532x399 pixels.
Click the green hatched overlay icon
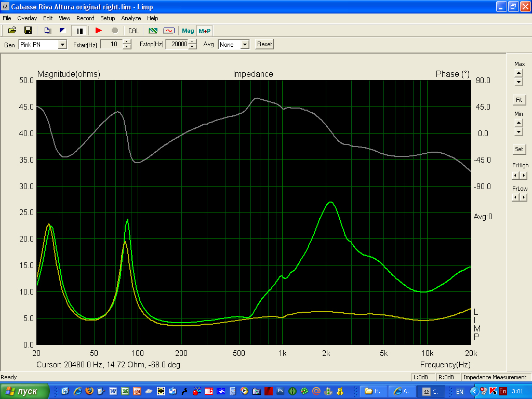[x=153, y=31]
